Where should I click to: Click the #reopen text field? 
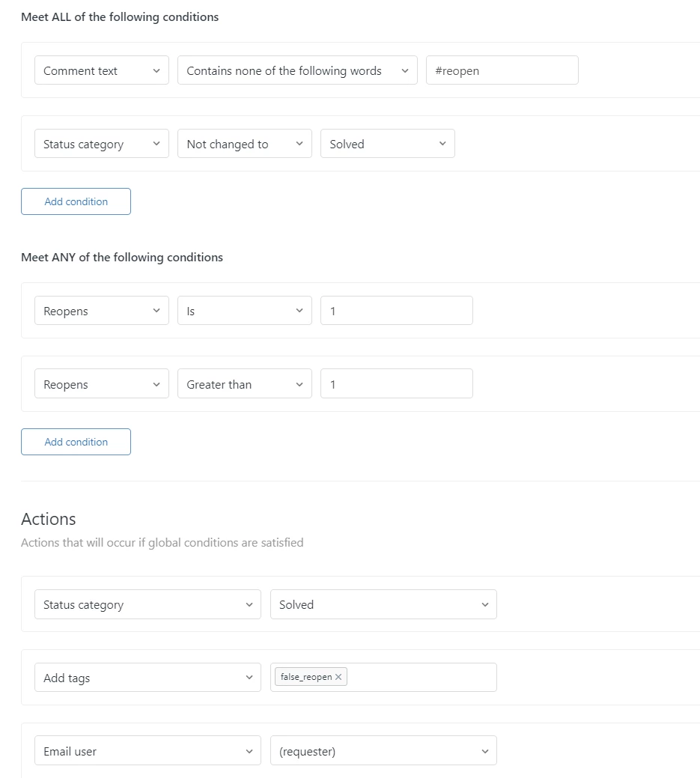pos(502,71)
